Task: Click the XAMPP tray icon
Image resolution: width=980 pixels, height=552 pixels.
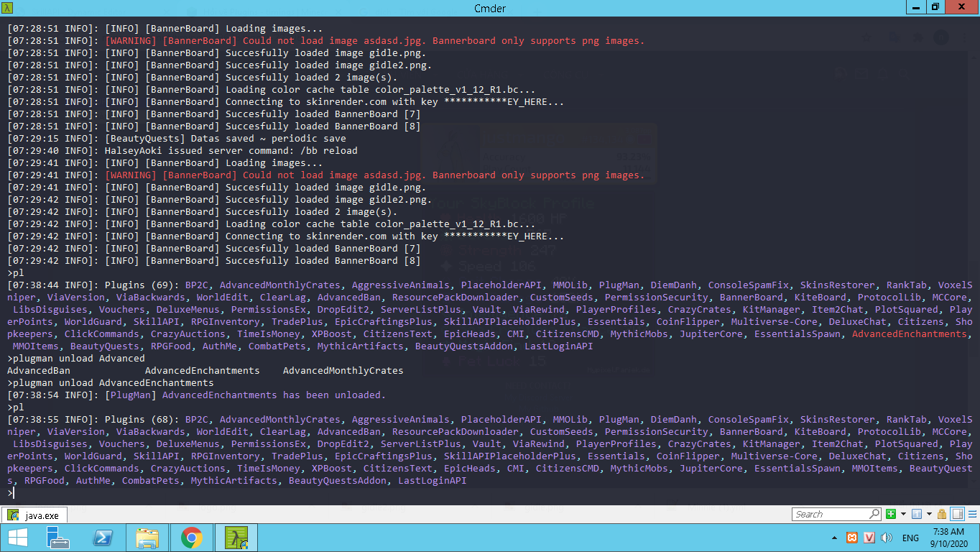Action: tap(852, 538)
